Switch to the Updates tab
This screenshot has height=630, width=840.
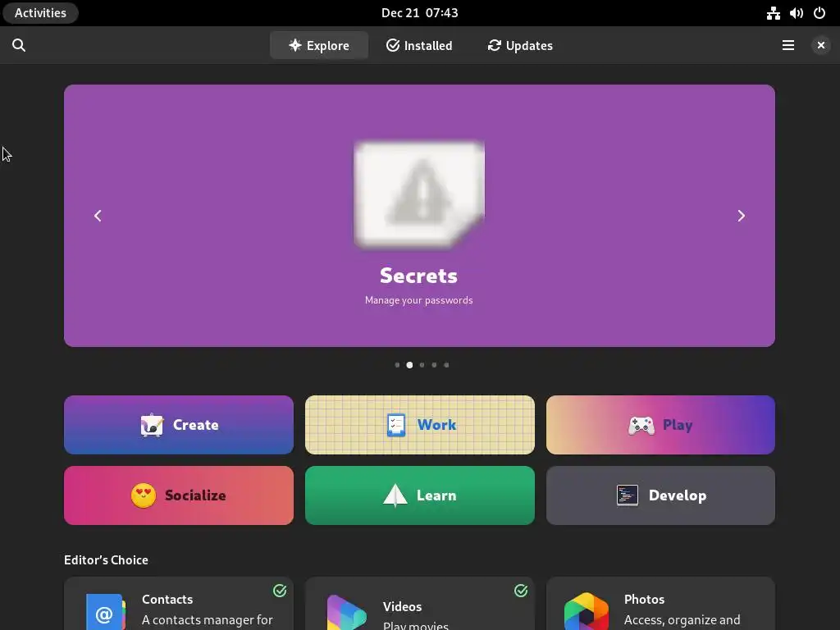[x=520, y=46]
